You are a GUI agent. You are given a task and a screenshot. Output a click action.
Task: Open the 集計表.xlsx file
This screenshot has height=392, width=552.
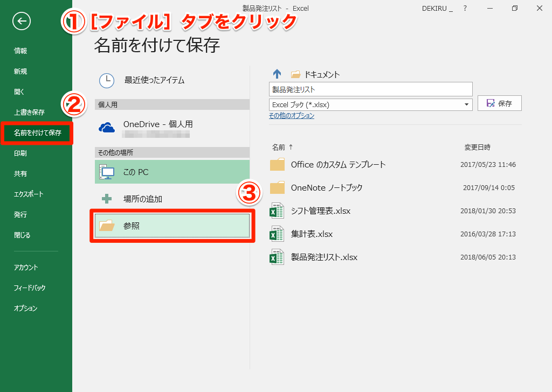click(312, 234)
